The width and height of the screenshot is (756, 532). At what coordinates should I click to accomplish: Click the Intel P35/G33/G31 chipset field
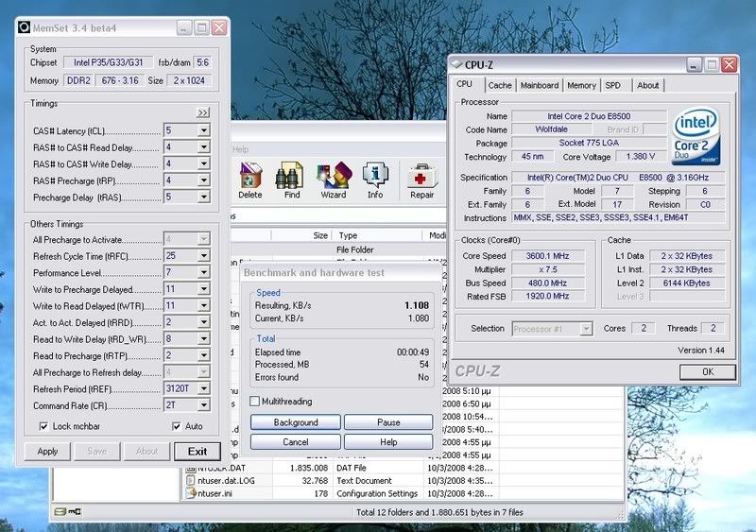pyautogui.click(x=109, y=62)
